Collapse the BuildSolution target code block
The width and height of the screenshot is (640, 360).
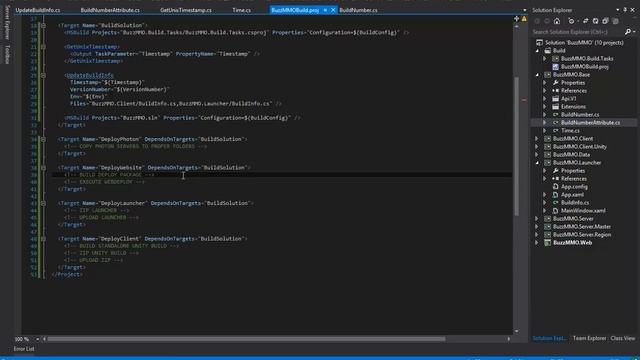[43, 25]
